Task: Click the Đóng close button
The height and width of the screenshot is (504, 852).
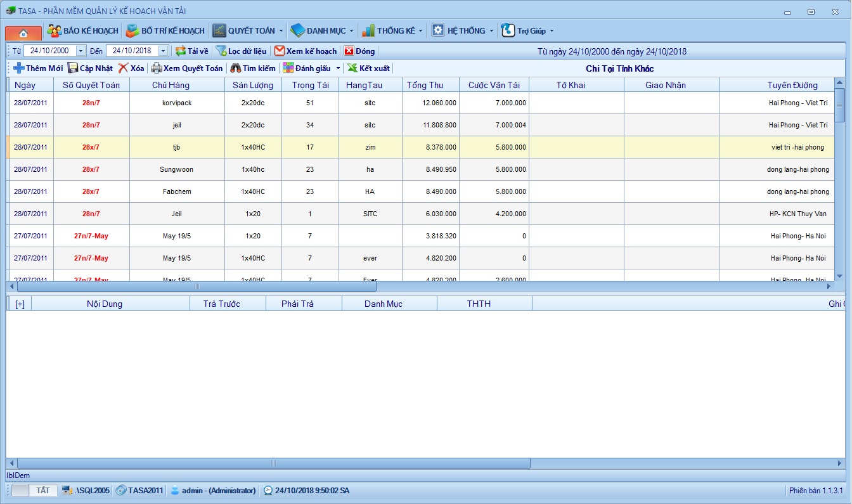Action: coord(359,51)
